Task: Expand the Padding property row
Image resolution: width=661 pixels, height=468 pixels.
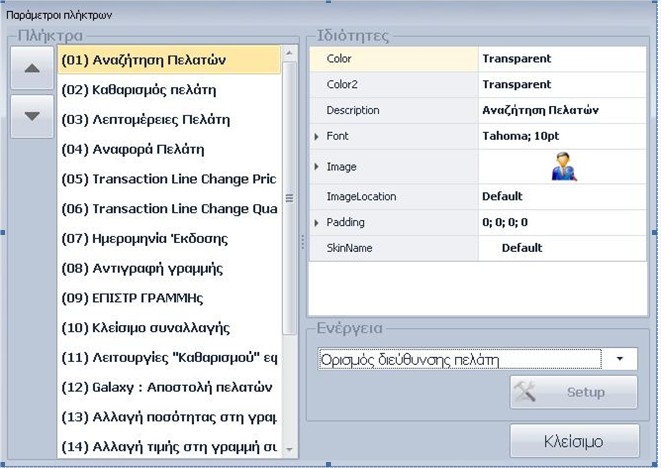Action: 317,222
